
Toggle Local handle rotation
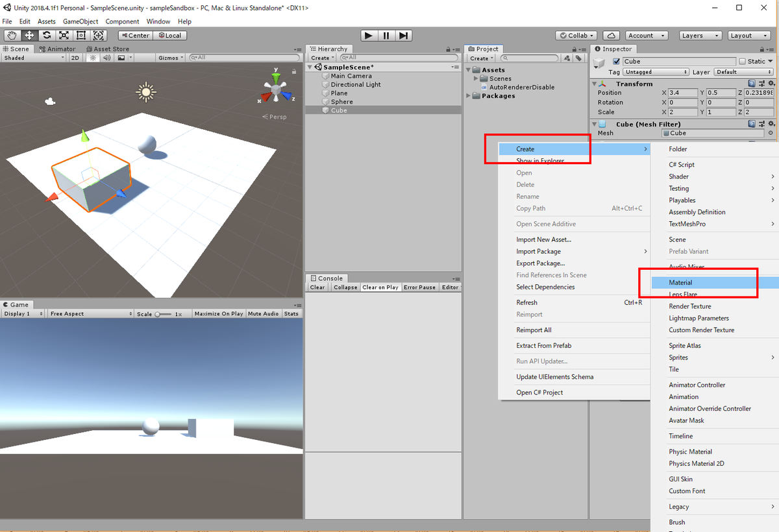pos(169,36)
